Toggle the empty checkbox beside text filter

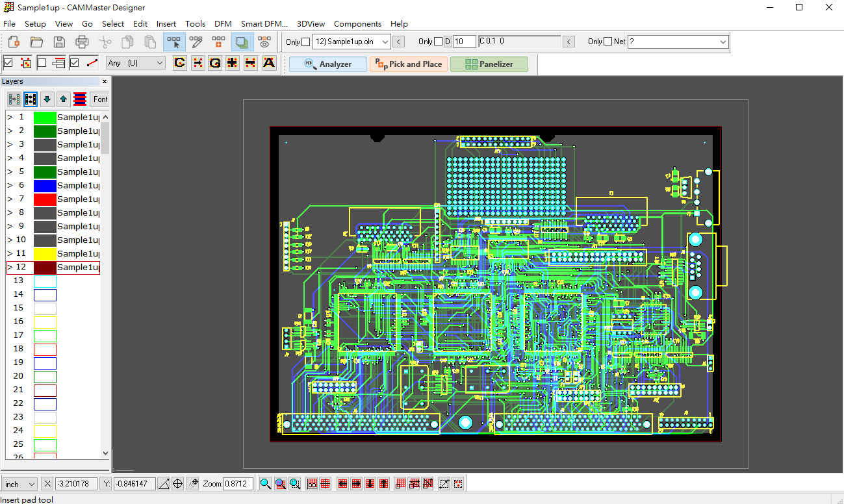pos(42,63)
